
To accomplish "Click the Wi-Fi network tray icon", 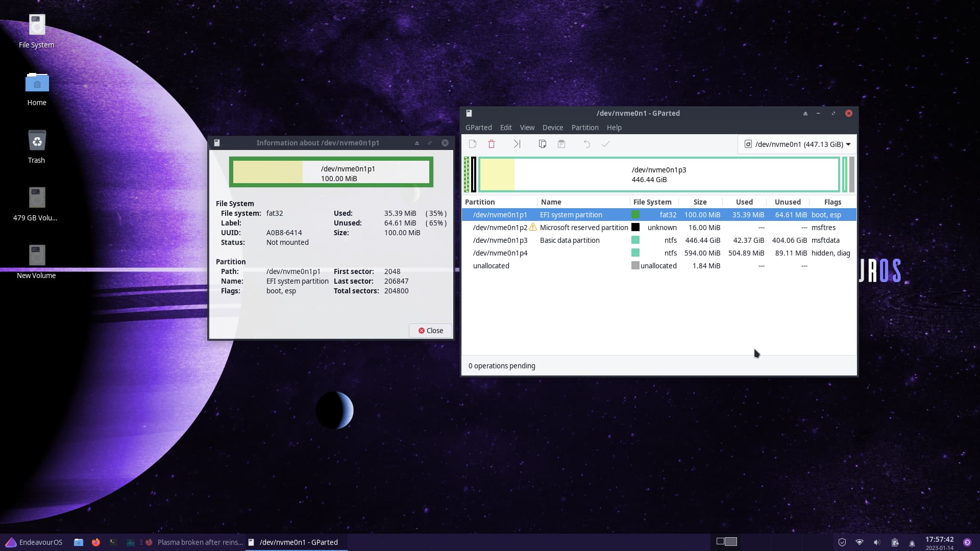I will 860,542.
